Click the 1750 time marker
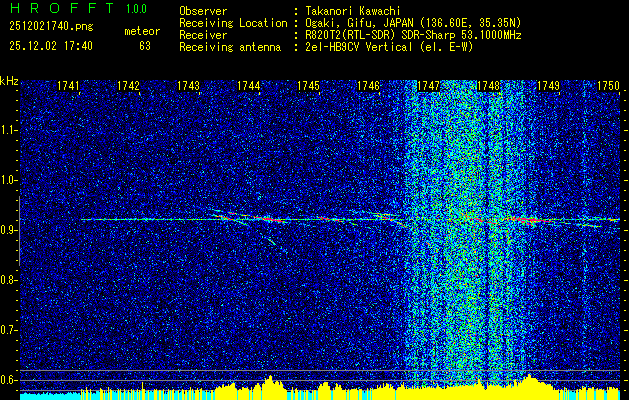 (x=608, y=85)
